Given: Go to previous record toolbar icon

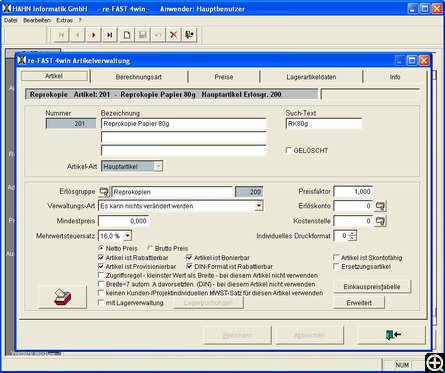Looking at the screenshot, I should [x=78, y=35].
